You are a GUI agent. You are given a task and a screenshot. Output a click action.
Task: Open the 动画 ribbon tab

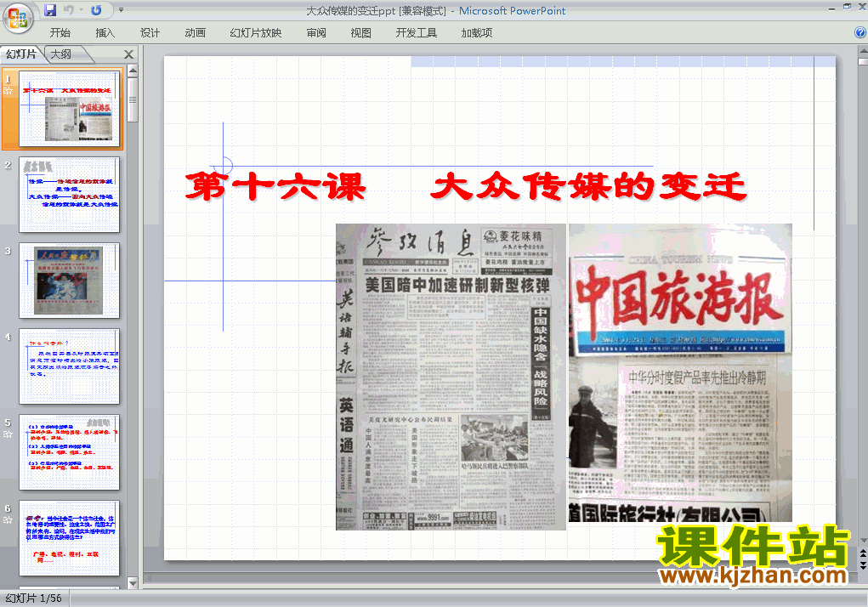pyautogui.click(x=195, y=32)
